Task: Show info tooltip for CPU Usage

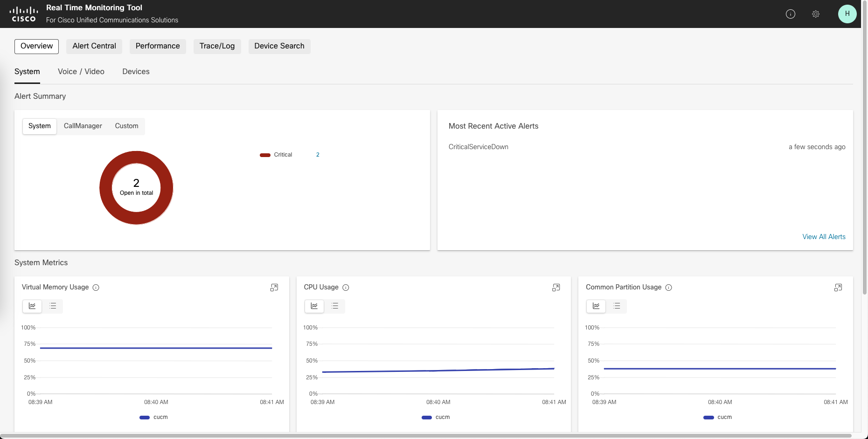Action: pos(346,288)
